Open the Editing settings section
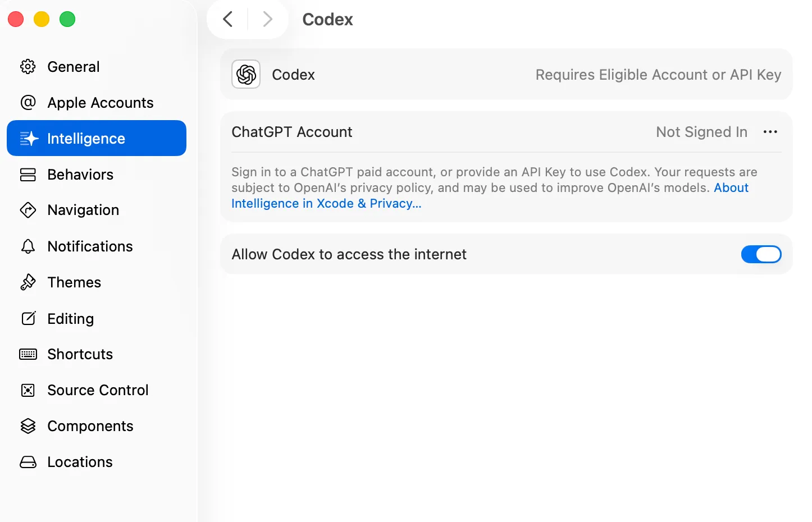 pos(71,319)
